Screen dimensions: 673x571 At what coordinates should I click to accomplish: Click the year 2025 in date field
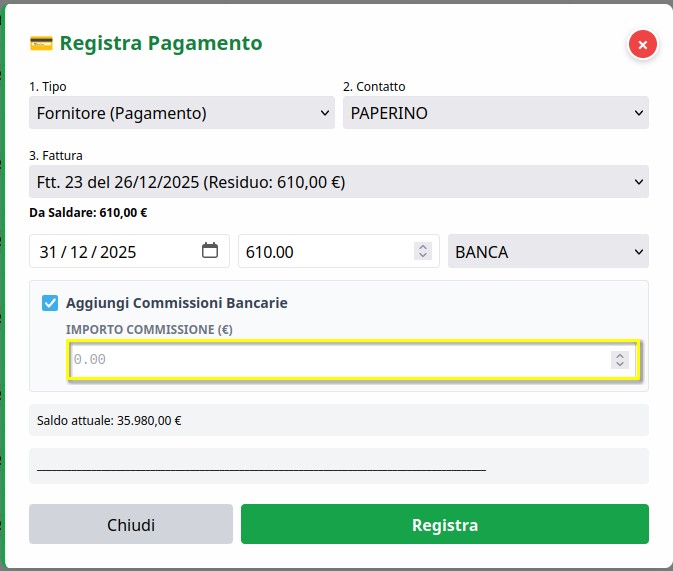point(117,252)
